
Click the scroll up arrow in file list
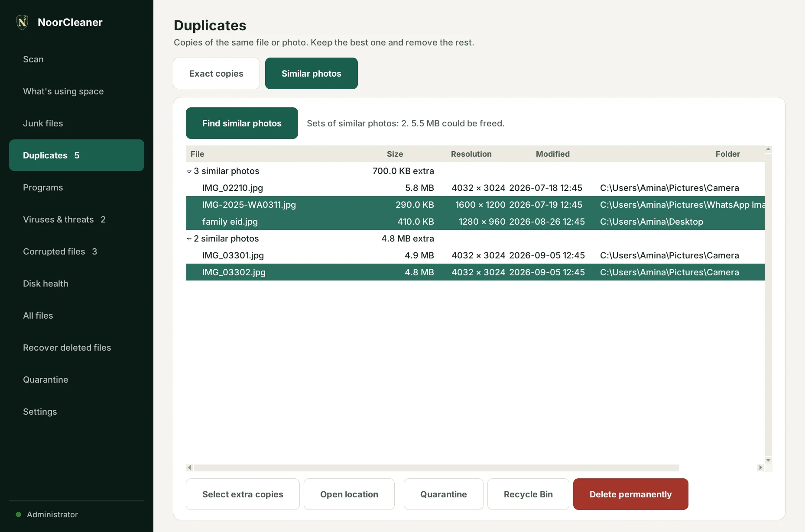(x=769, y=149)
